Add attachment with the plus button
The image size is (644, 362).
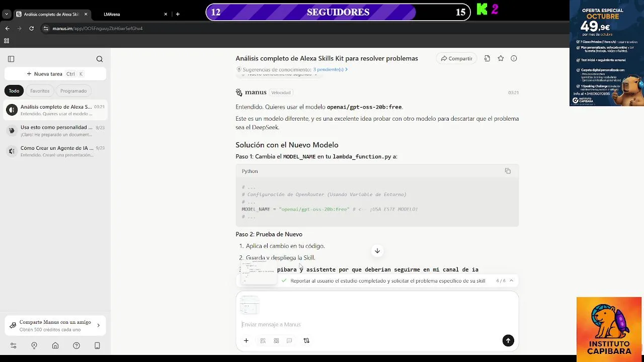pos(246,340)
